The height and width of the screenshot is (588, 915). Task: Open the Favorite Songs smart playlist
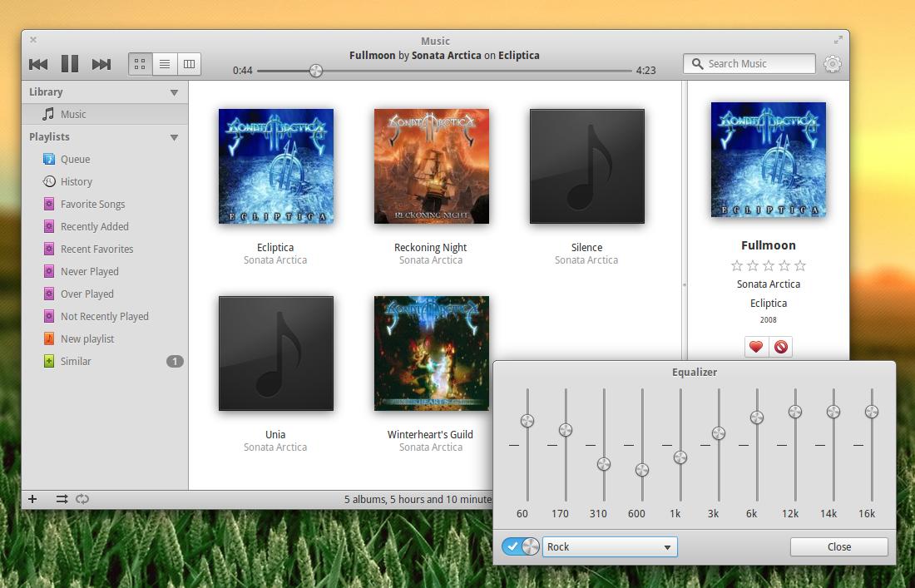click(x=105, y=204)
